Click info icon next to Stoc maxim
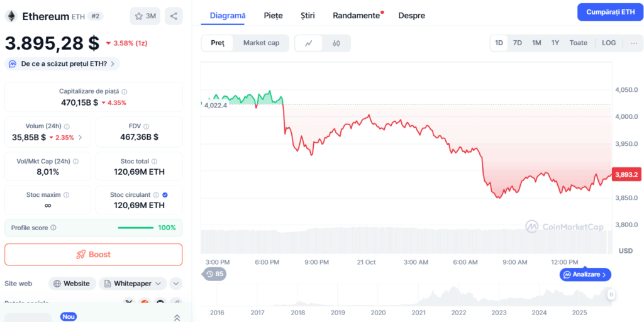This screenshot has width=644, height=322. (66, 195)
